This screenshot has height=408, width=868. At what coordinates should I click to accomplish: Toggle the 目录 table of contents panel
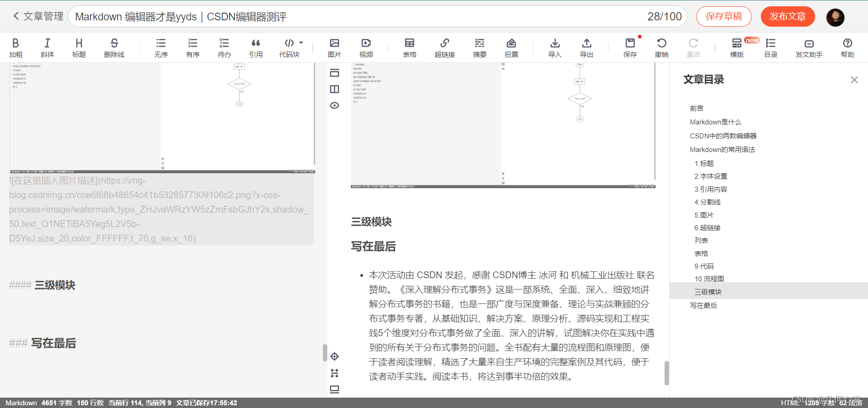(x=771, y=47)
